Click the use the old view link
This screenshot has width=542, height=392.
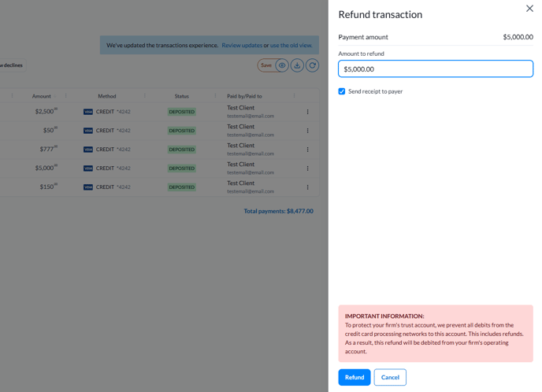point(291,46)
